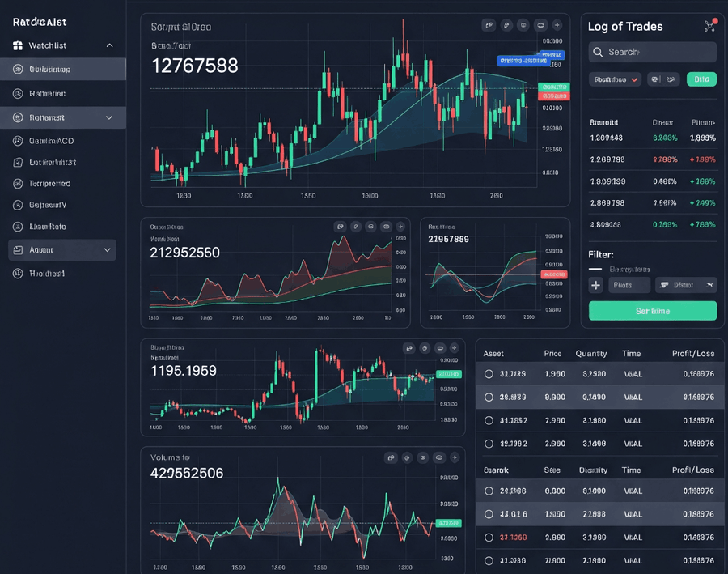728x574 pixels.
Task: Click the Pllats button in Filter
Action: coord(629,285)
